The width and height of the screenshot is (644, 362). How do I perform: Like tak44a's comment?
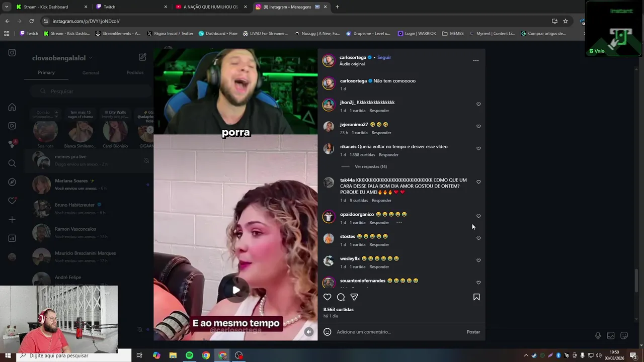click(478, 182)
